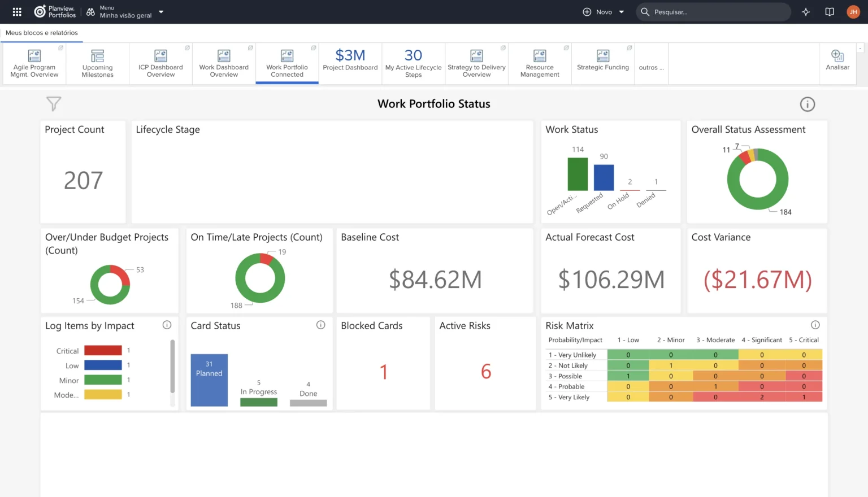Show the Log Items by Impact info icon
Viewport: 868px width, 497px height.
(x=167, y=325)
